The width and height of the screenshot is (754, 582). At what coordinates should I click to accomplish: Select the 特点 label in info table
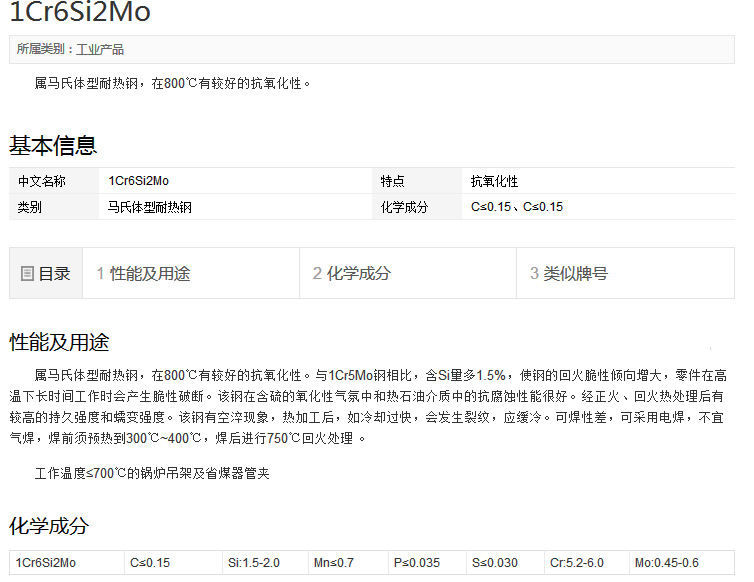click(392, 181)
